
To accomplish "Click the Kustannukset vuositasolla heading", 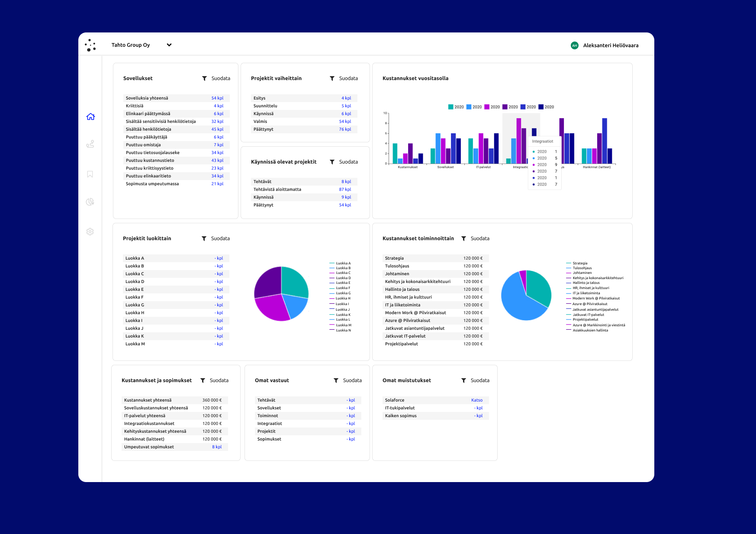I will pos(415,78).
